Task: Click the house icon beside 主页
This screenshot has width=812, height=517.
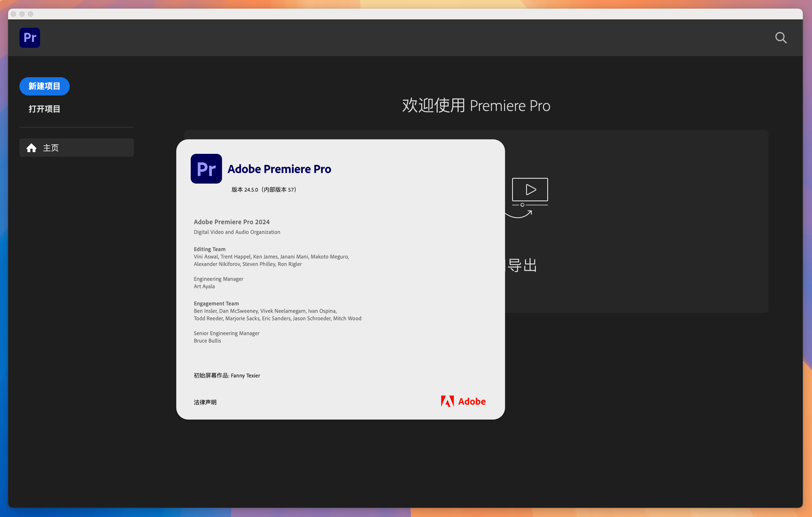Action: pyautogui.click(x=31, y=148)
